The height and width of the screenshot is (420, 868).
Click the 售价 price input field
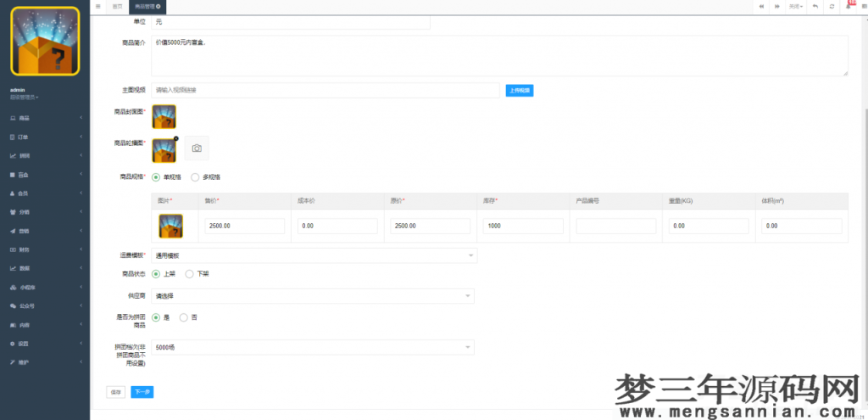tap(245, 226)
